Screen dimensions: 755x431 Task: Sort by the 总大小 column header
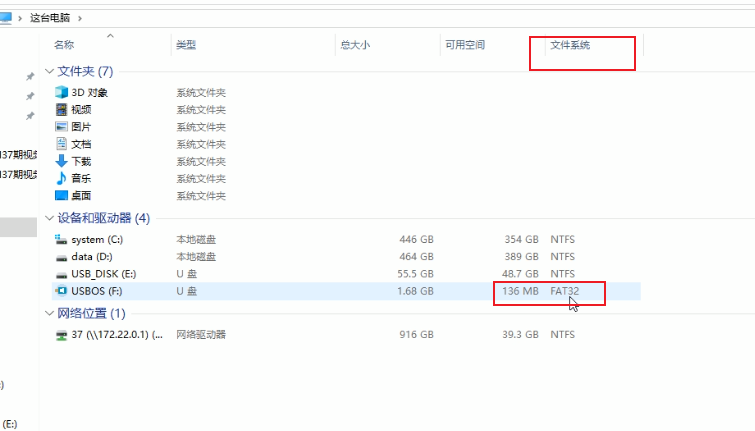[x=354, y=45]
